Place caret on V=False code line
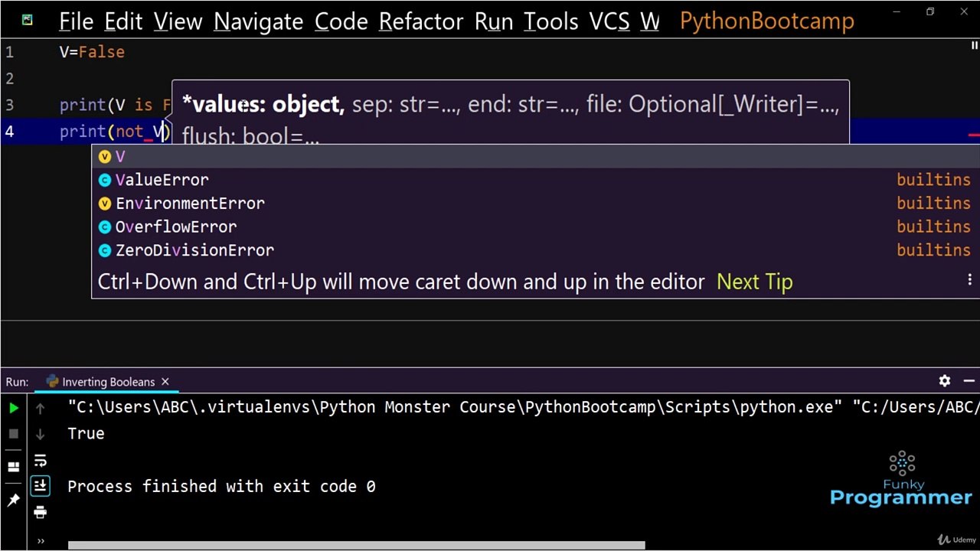Screen dimensions: 980x551 coord(92,52)
